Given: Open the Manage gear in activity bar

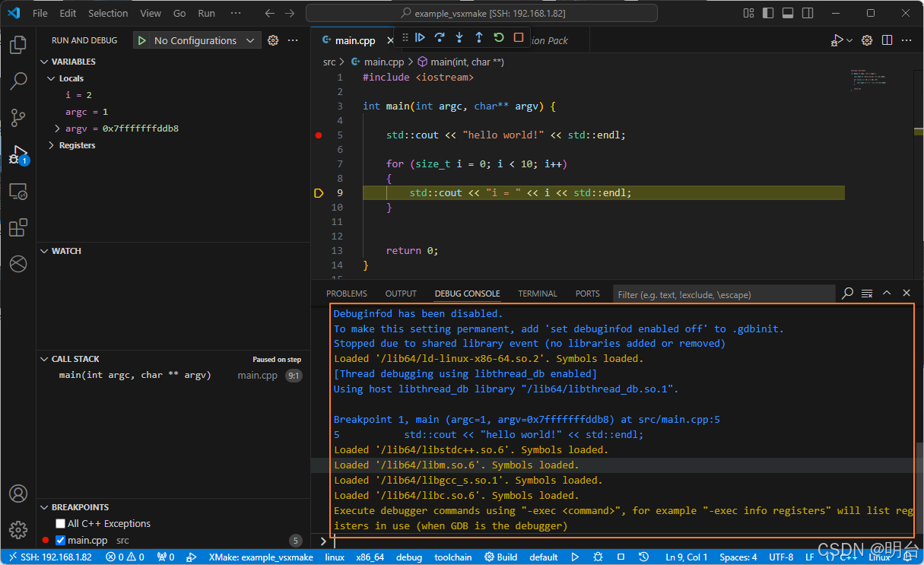Looking at the screenshot, I should pyautogui.click(x=18, y=530).
